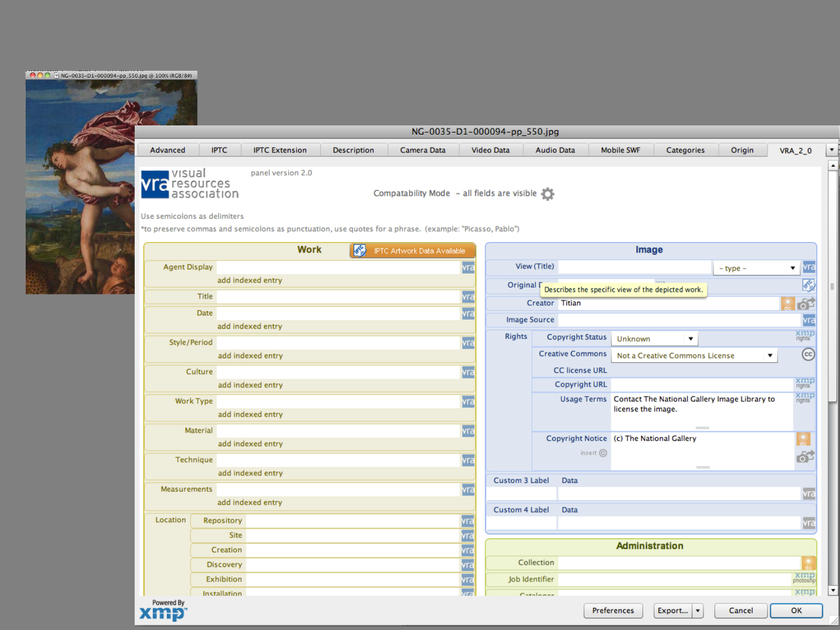The height and width of the screenshot is (630, 840).
Task: Click the IPTC icon in the Original row
Action: pos(808,285)
